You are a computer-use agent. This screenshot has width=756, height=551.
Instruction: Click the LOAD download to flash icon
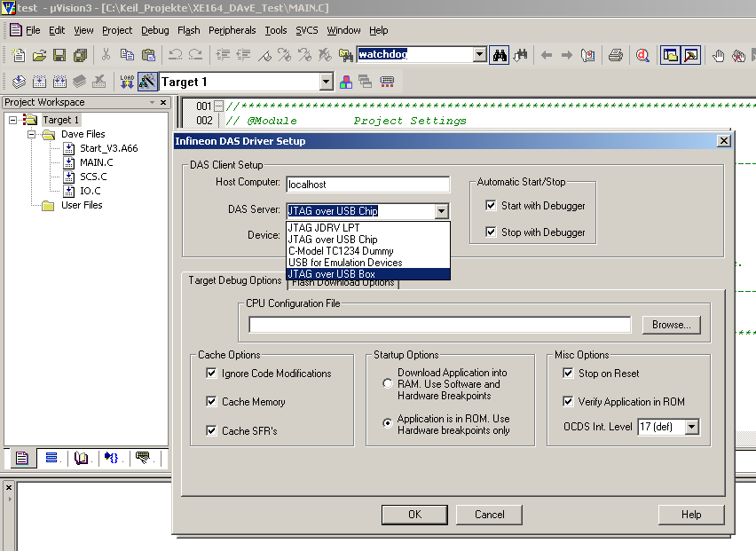click(127, 82)
